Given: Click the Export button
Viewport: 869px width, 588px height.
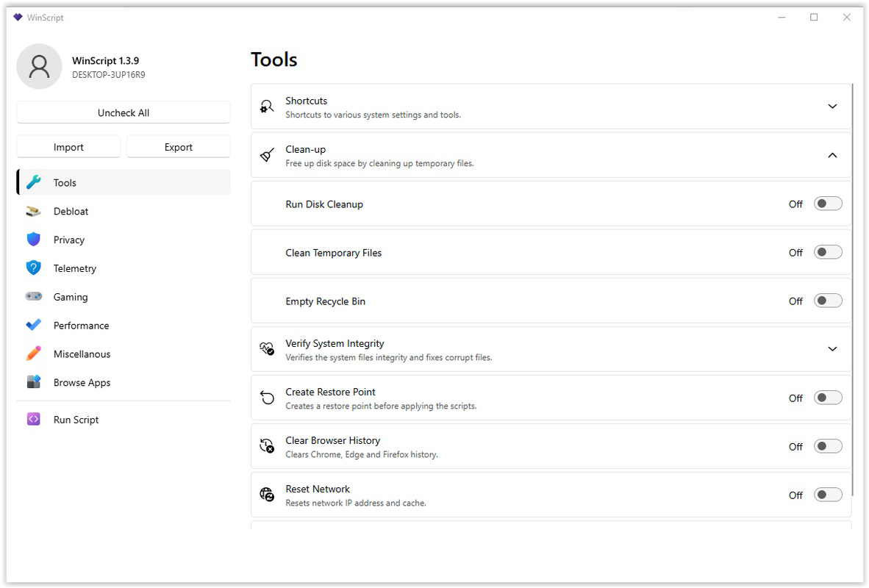Looking at the screenshot, I should pos(179,147).
